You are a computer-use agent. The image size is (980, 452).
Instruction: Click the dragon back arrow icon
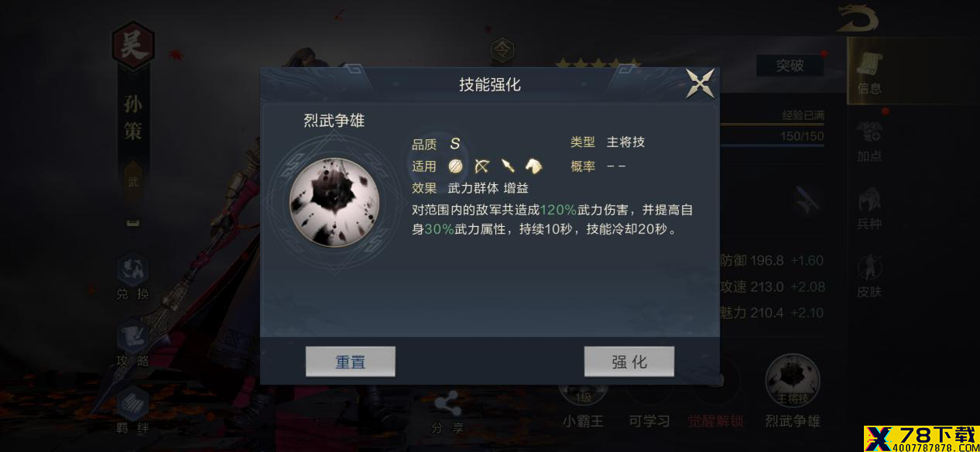coord(858,19)
